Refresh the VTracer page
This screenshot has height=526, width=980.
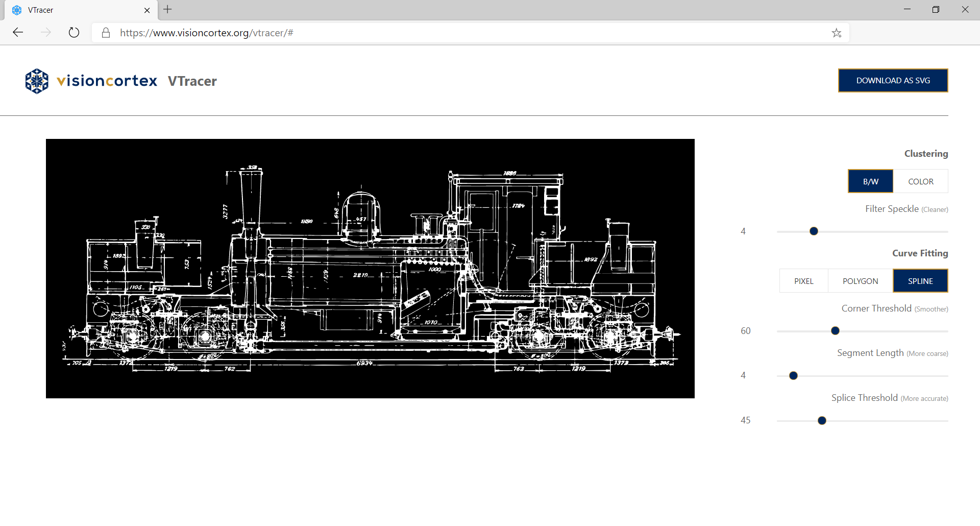74,32
